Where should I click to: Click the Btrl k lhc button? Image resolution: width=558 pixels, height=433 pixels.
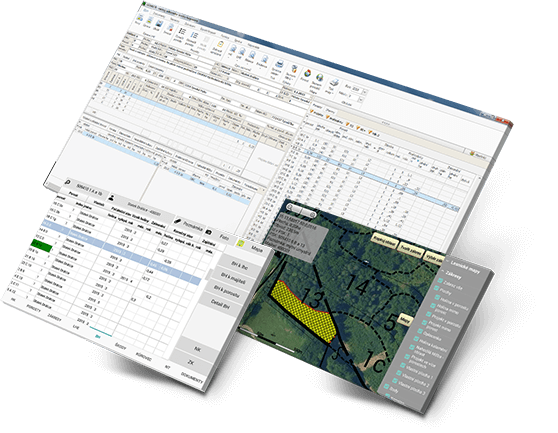click(x=239, y=265)
